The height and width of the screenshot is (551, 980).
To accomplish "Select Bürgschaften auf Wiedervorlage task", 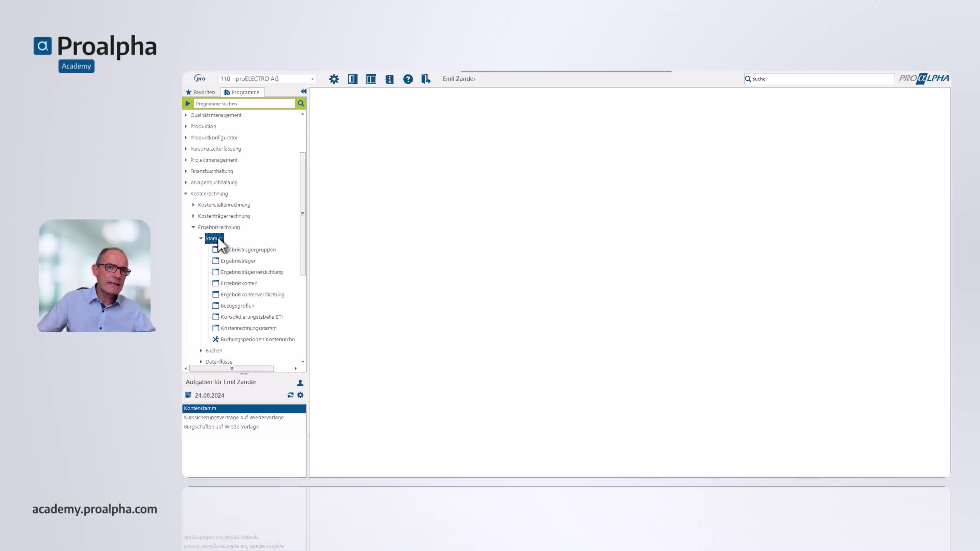I will coord(222,427).
